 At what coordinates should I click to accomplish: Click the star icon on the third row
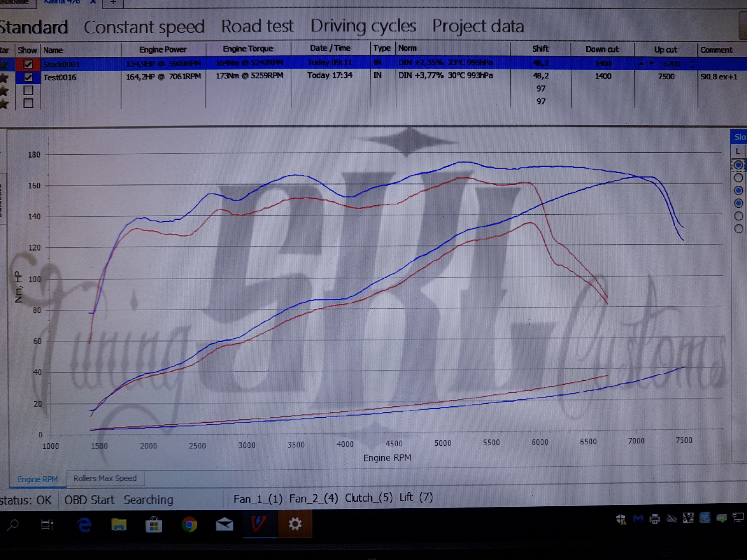pyautogui.click(x=4, y=91)
